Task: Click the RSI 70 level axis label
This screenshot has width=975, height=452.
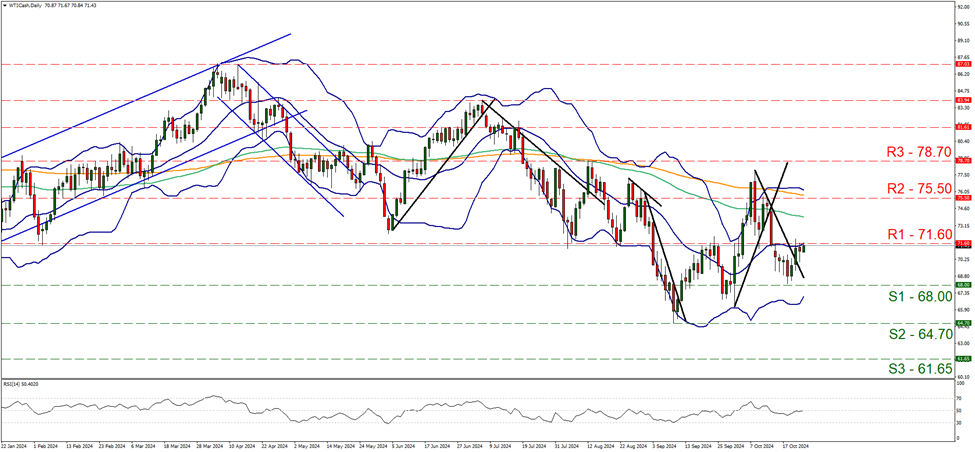Action: click(959, 399)
